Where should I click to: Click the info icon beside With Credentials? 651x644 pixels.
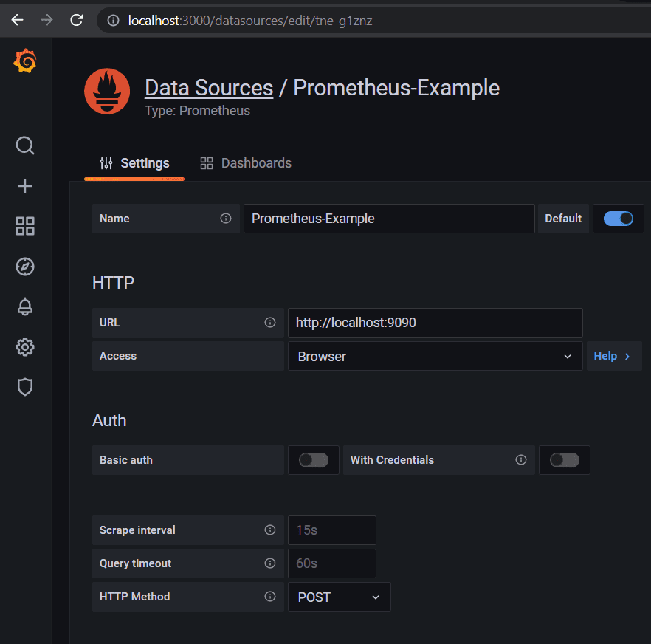coord(520,459)
